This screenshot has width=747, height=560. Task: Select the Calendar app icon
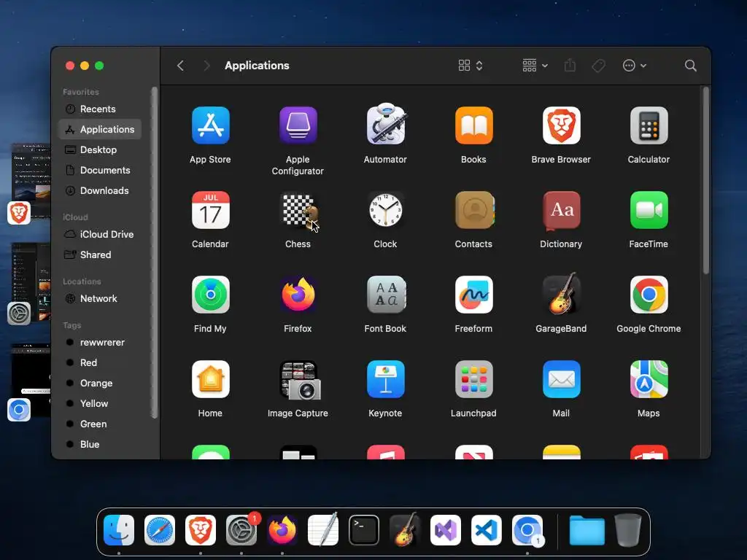(x=210, y=210)
